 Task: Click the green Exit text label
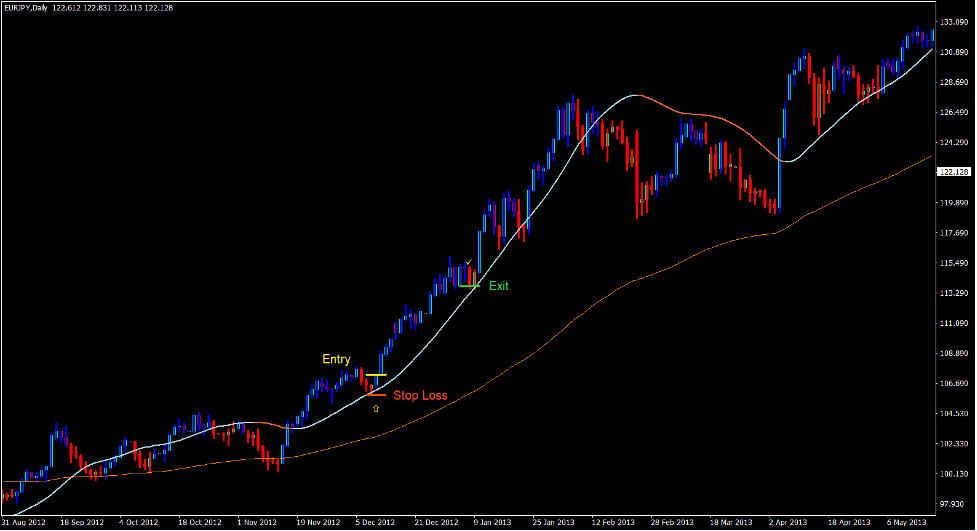tap(498, 286)
